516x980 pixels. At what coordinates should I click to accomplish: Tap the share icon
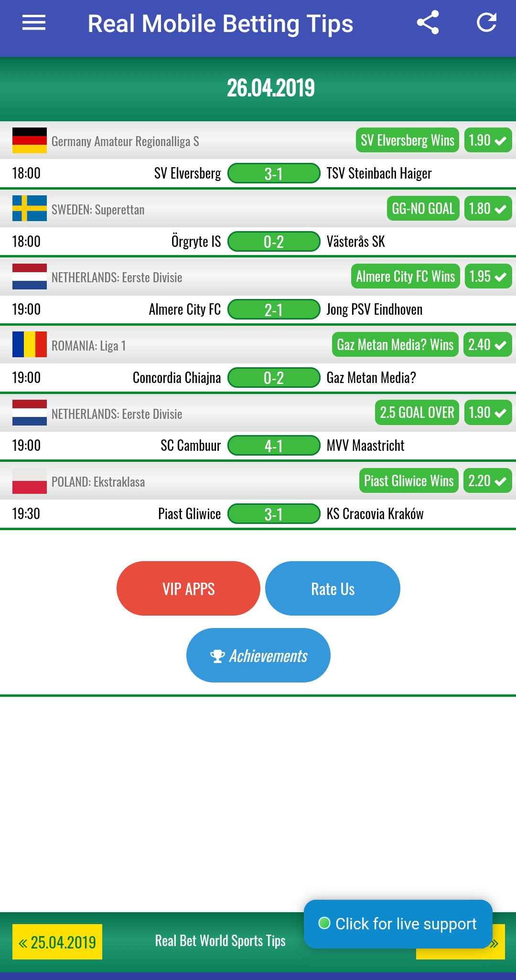[428, 23]
